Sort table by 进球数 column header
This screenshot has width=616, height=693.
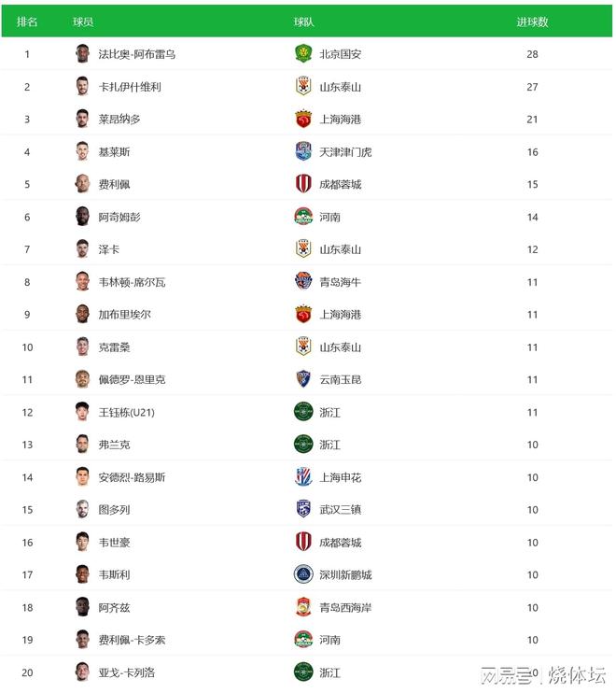tap(532, 21)
